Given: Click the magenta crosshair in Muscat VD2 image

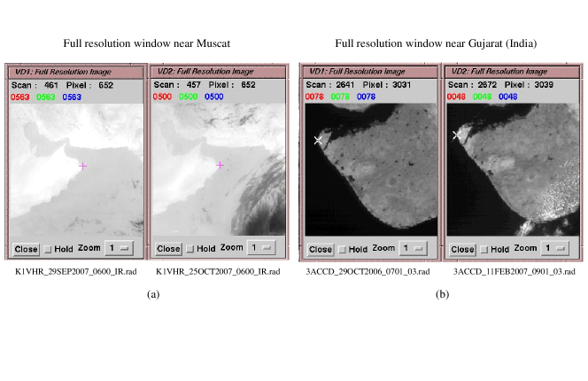Looking at the screenshot, I should [x=220, y=165].
